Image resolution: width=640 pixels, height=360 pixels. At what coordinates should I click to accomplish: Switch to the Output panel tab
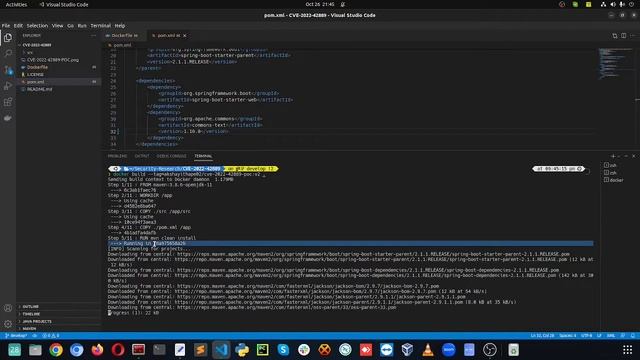[x=142, y=156]
